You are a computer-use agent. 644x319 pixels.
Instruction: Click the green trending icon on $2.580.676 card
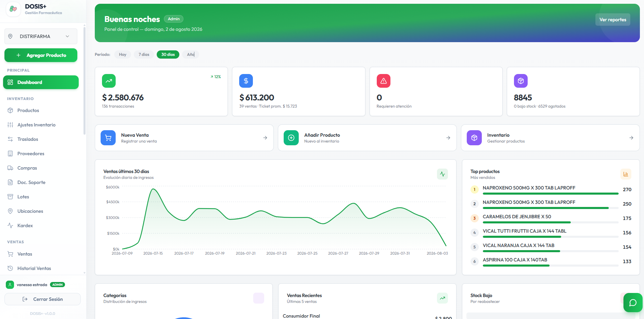click(x=109, y=81)
